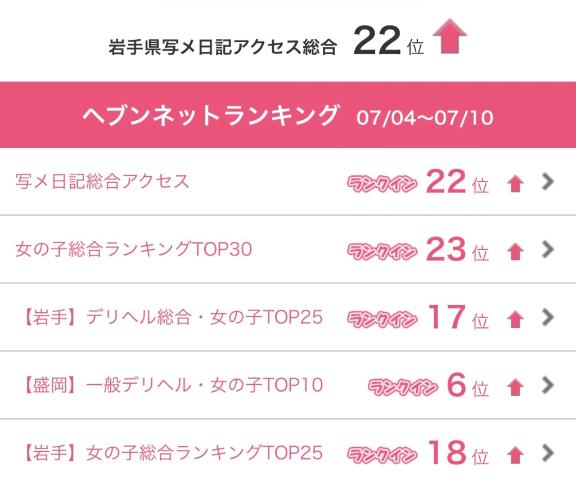
Task: Click the up arrow in 【岩手】女の子総合ランキングTOP25 row
Action: click(x=515, y=455)
